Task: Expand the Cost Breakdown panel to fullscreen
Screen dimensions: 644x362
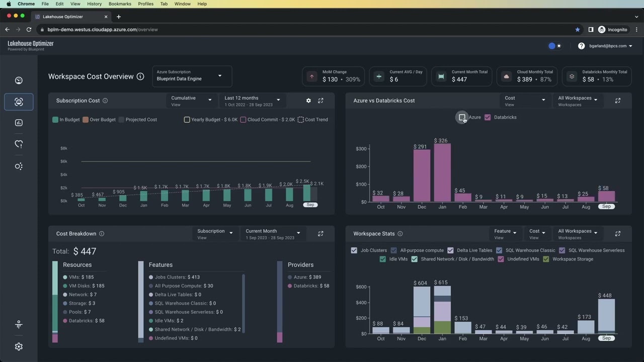Action: [320, 234]
